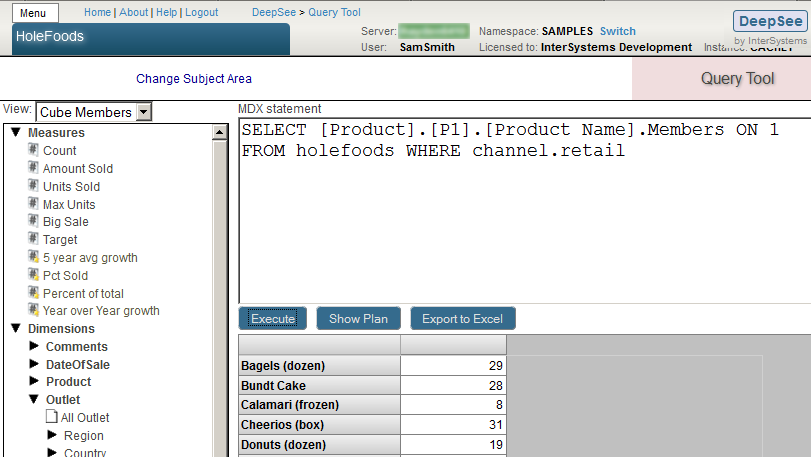Click the Execute button

[x=273, y=318]
